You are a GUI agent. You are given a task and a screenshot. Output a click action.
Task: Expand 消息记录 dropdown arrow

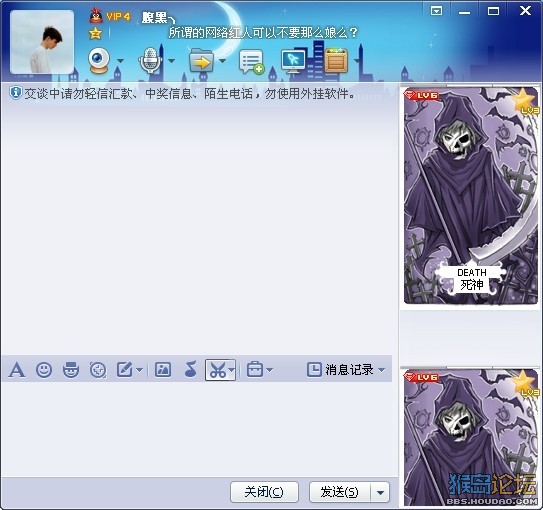click(382, 370)
